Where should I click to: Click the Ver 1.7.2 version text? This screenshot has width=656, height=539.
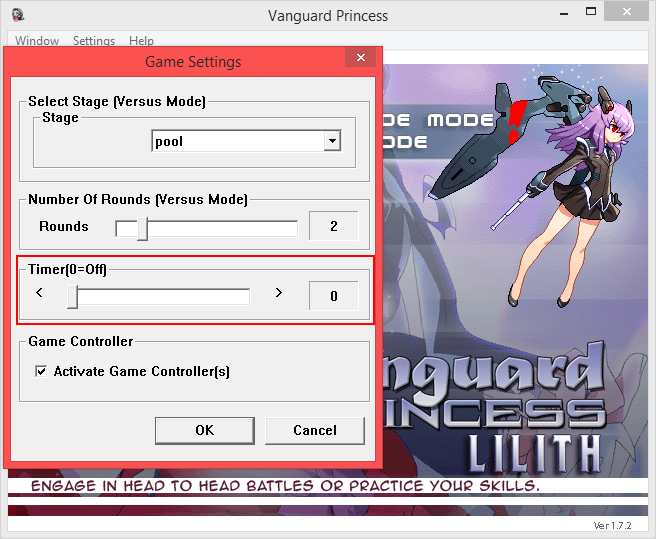point(612,525)
